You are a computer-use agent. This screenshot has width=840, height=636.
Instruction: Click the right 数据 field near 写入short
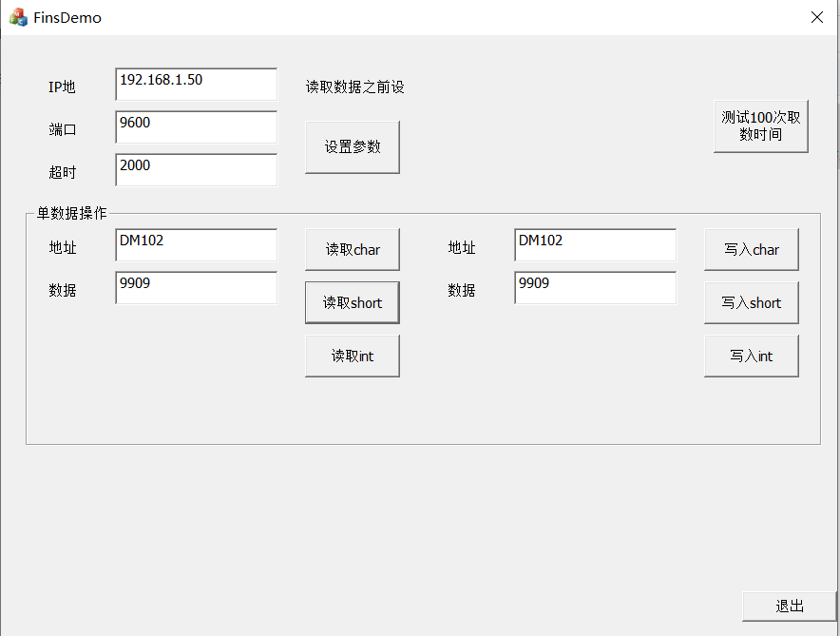point(594,287)
